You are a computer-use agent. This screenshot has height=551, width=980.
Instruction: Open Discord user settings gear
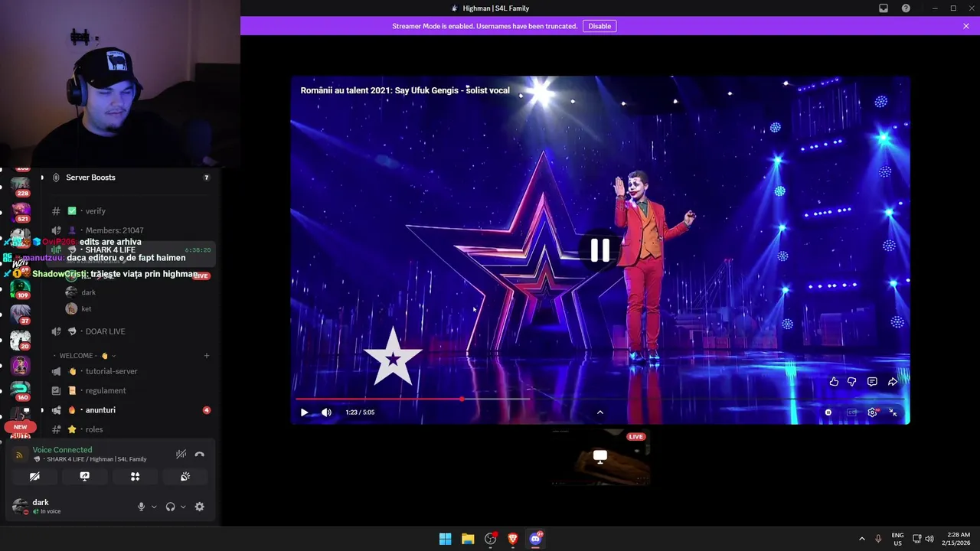199,507
